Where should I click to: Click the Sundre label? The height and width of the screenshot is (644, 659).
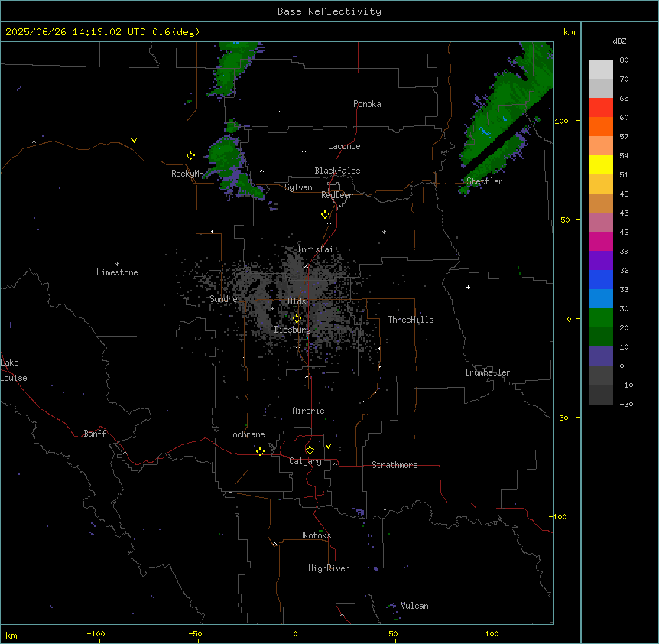point(223,299)
